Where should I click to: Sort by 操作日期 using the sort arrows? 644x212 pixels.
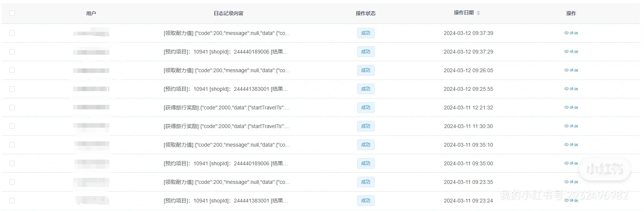pos(478,13)
